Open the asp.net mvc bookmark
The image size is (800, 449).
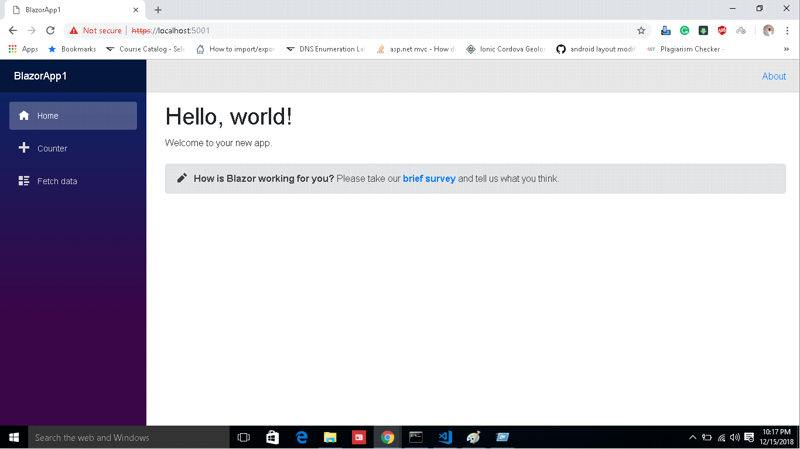tap(416, 49)
